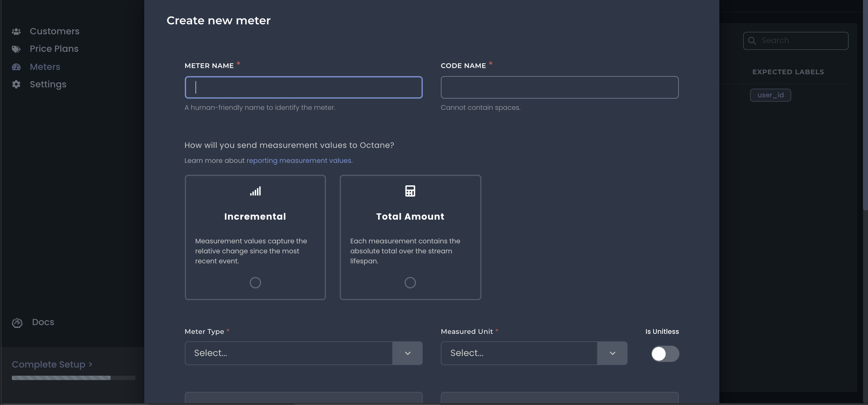Viewport: 868px width, 405px height.
Task: Click Complete Setup link
Action: coord(52,364)
